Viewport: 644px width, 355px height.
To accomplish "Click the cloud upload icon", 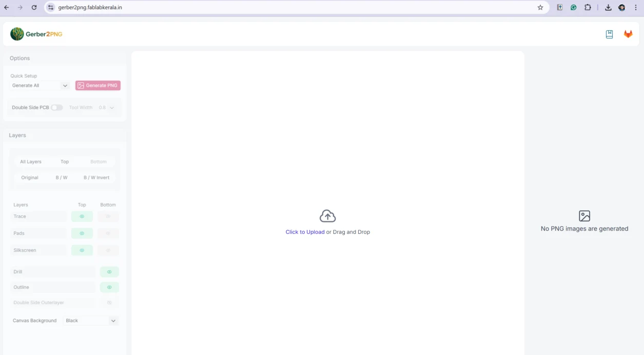I will coord(327,215).
